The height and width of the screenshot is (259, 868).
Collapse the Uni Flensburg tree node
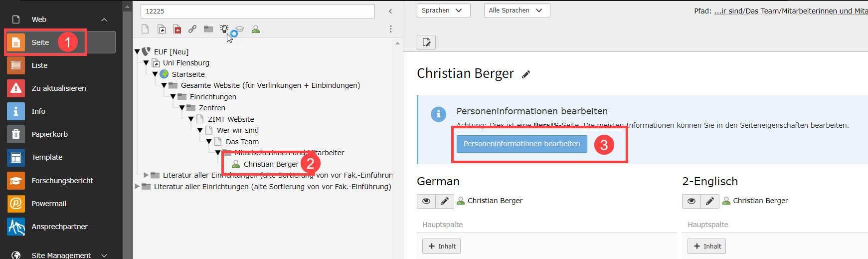tap(146, 63)
